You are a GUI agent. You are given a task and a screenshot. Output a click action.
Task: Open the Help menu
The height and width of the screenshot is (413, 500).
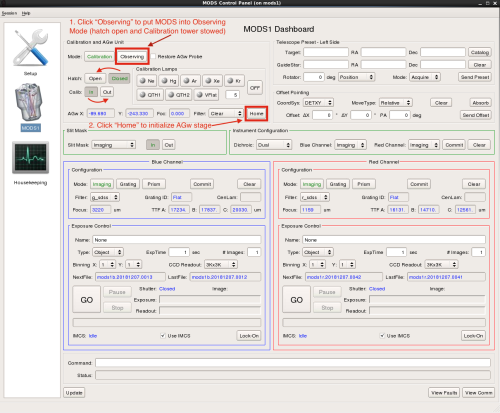click(26, 13)
